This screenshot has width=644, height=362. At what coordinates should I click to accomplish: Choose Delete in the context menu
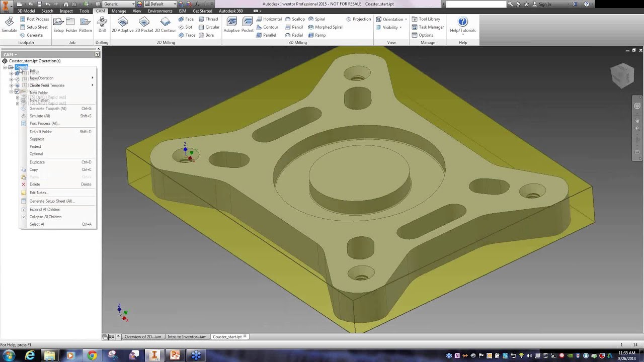click(58, 185)
